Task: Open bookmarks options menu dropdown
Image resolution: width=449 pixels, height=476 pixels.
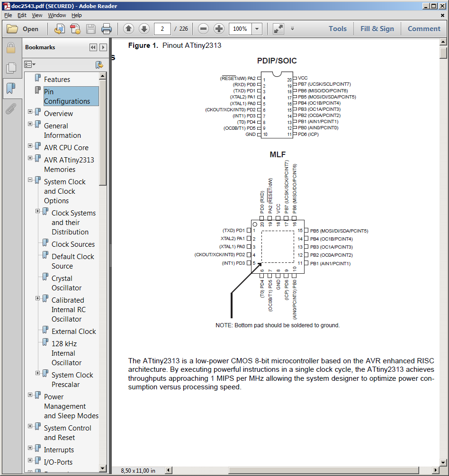Action: 30,64
